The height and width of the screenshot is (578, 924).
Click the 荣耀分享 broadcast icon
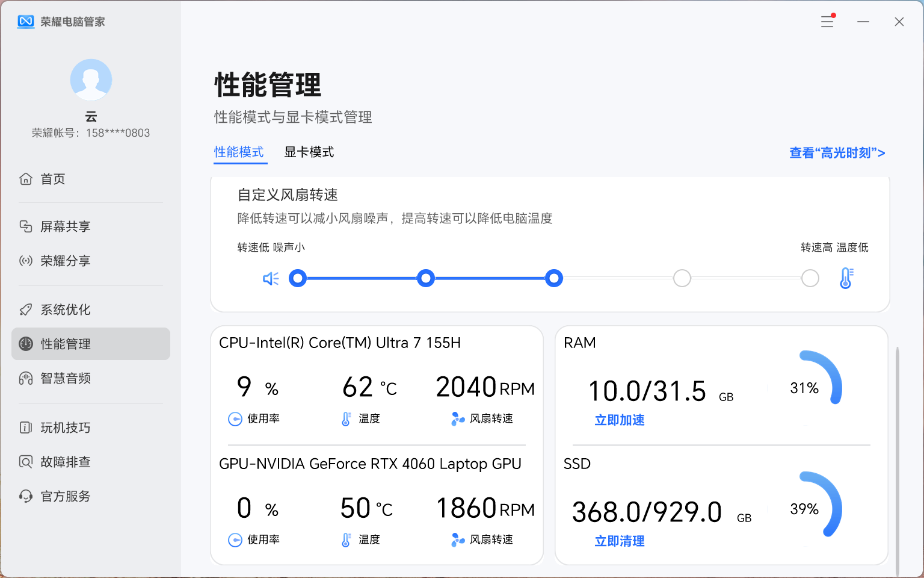pyautogui.click(x=26, y=261)
